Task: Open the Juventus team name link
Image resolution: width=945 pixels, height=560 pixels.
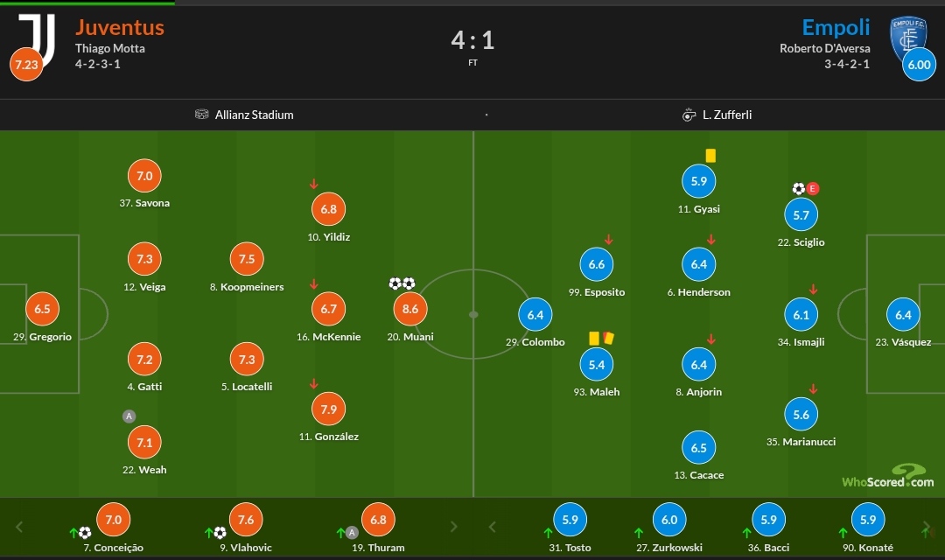Action: [119, 27]
